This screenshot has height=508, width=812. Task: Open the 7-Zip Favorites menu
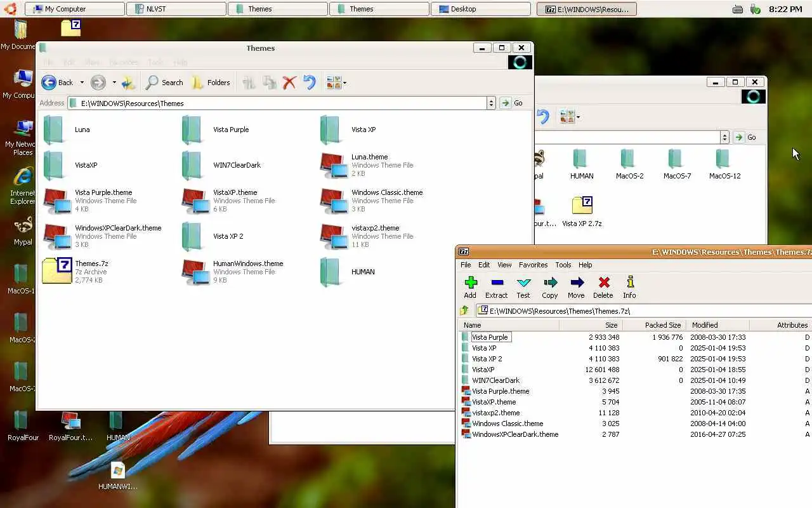coord(534,265)
